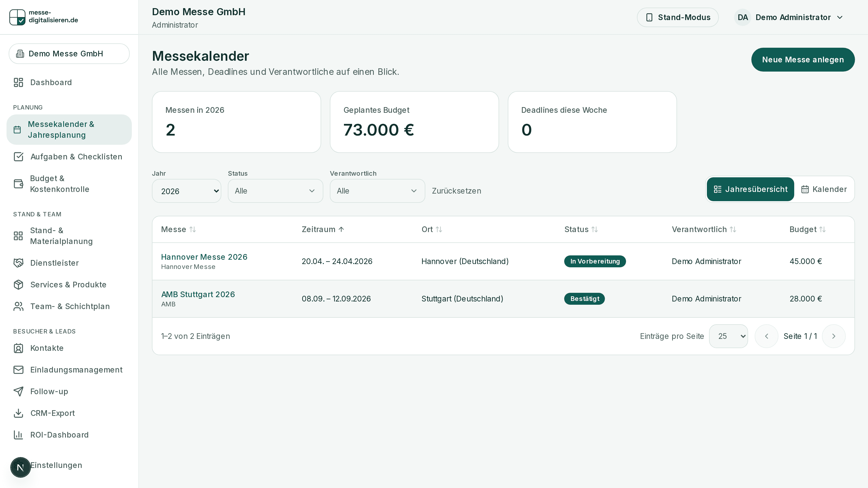Open the Follow-up paper plane icon

(18, 391)
